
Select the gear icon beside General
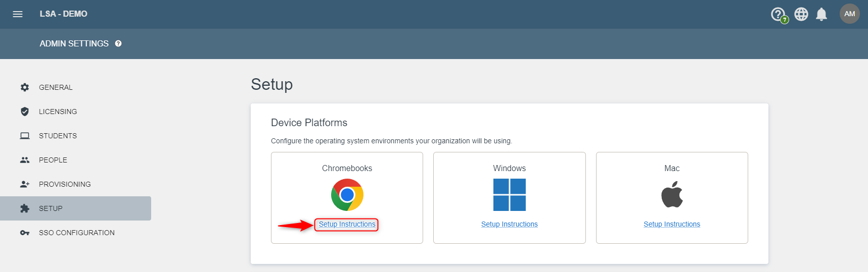click(x=25, y=87)
